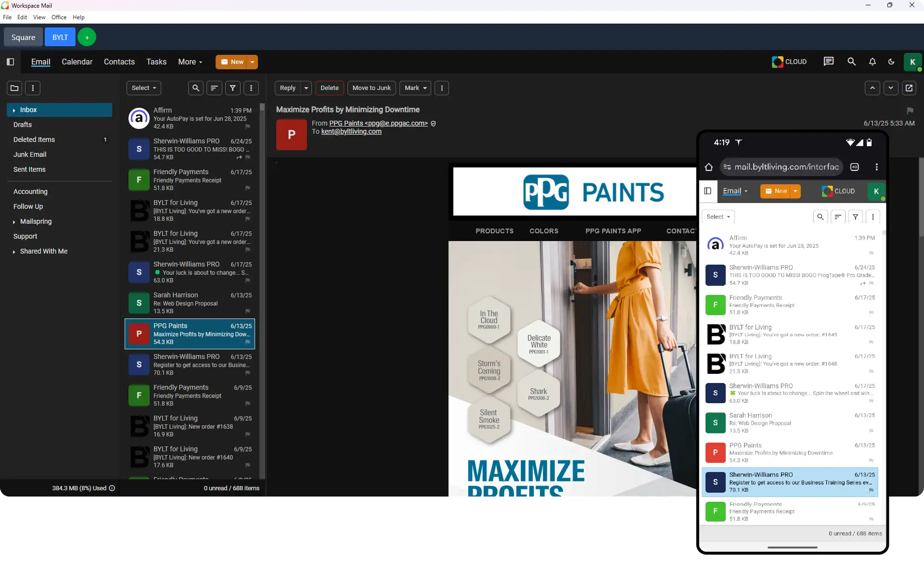Click the sort icon above message list

click(x=214, y=88)
